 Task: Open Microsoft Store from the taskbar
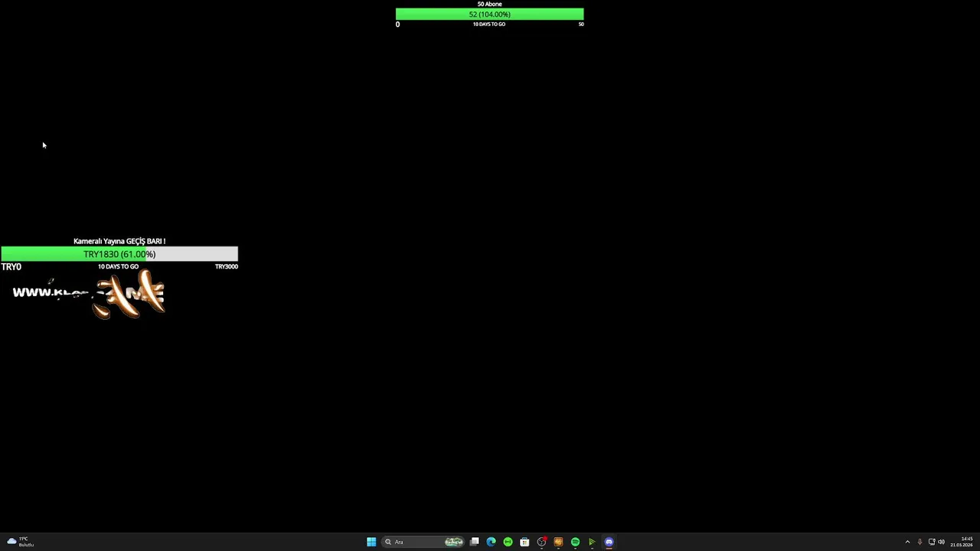524,542
